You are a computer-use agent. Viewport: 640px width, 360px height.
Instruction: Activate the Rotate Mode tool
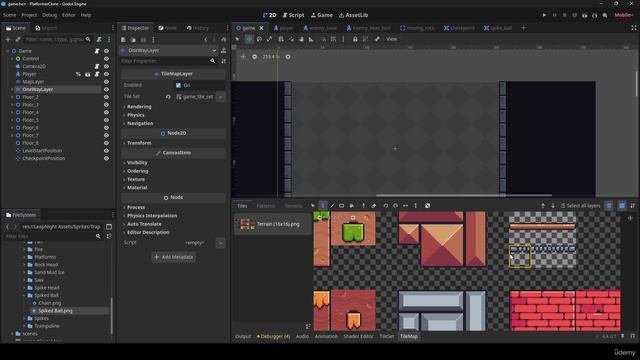(259, 39)
